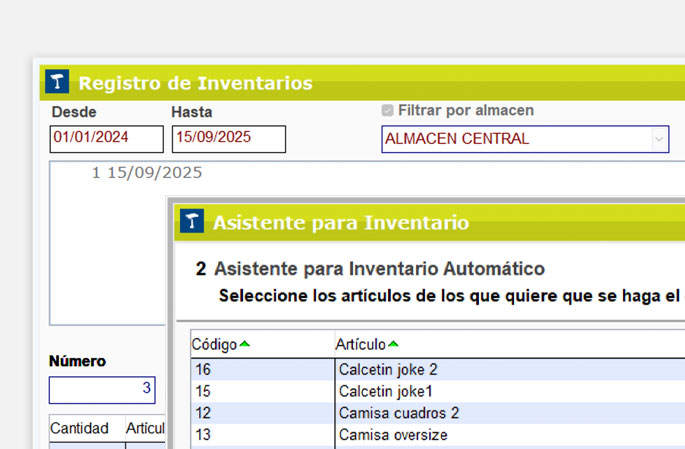This screenshot has width=685, height=449.
Task: Select the Camisa cuadros 2 row
Action: [438, 413]
